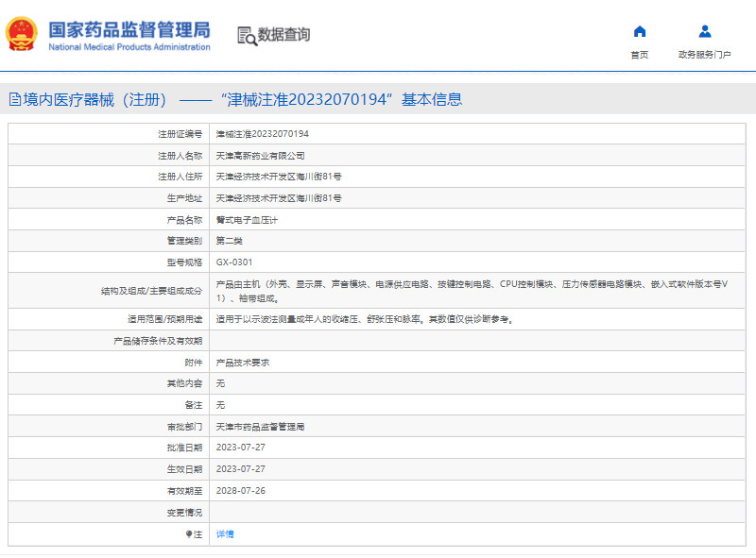The image size is (756, 558).
Task: Select 天津高新药业有限公司 registrant name
Action: (x=261, y=156)
